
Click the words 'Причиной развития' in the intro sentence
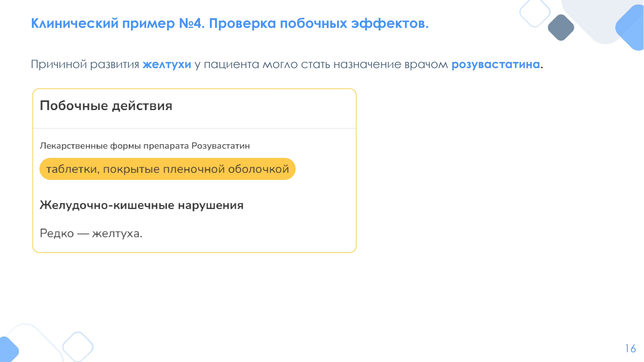pos(85,65)
